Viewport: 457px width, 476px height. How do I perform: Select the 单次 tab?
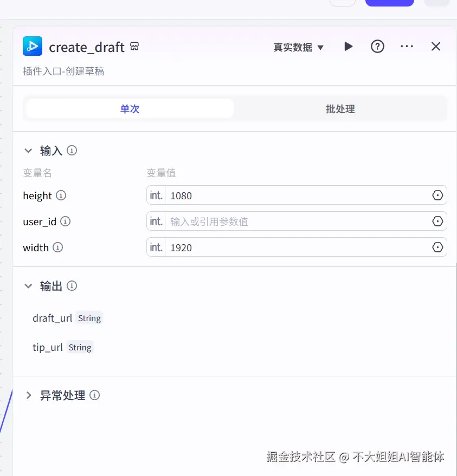click(x=129, y=109)
